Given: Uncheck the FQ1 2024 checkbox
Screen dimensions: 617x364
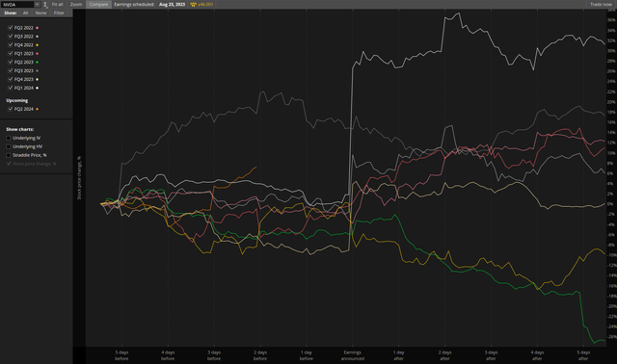Looking at the screenshot, I should coord(11,88).
